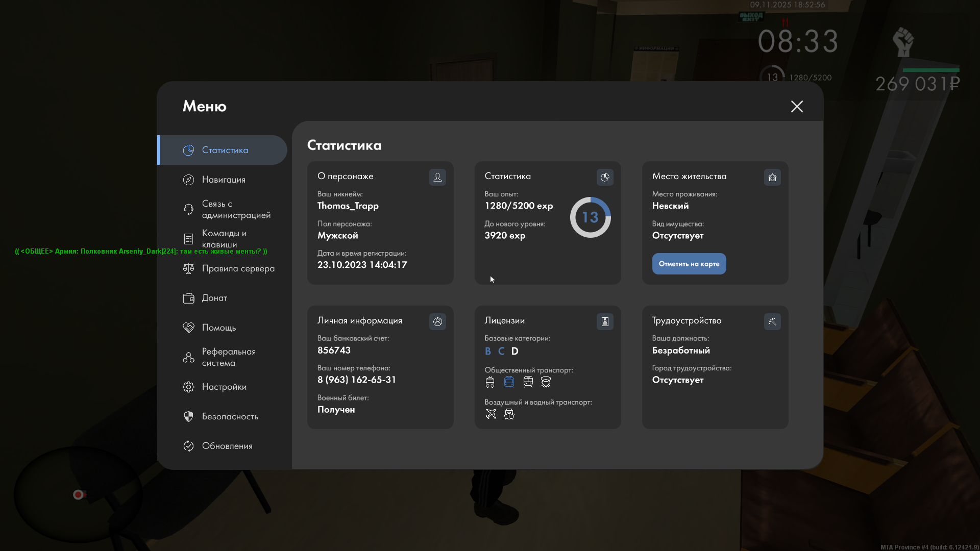Click the pie chart icon in Статистика card

tap(605, 177)
